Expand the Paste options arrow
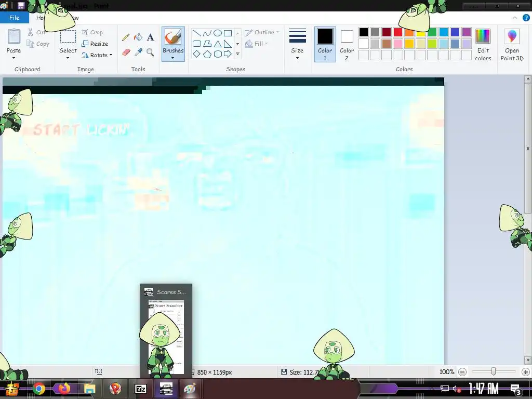Image resolution: width=532 pixels, height=399 pixels. point(14,58)
